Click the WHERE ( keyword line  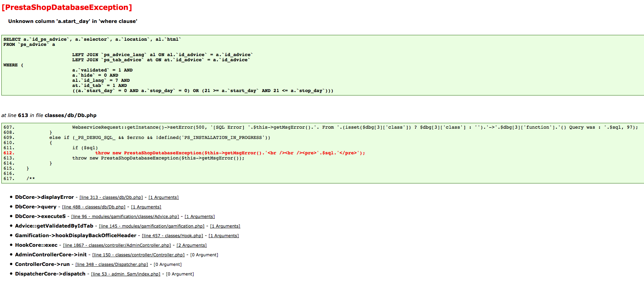[13, 65]
